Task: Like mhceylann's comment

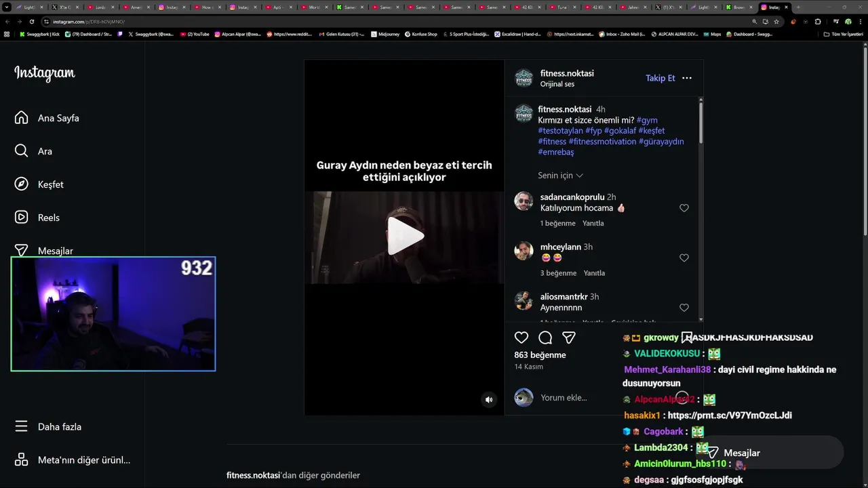Action: (684, 258)
